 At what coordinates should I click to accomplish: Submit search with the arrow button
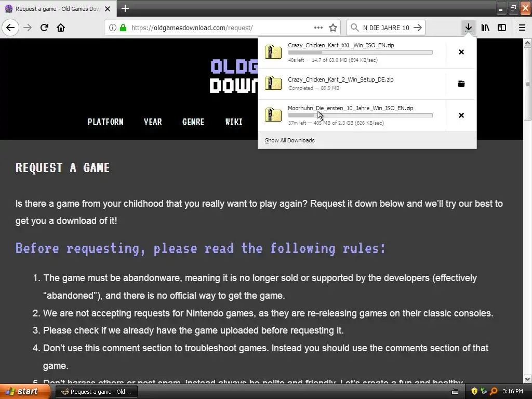click(418, 28)
